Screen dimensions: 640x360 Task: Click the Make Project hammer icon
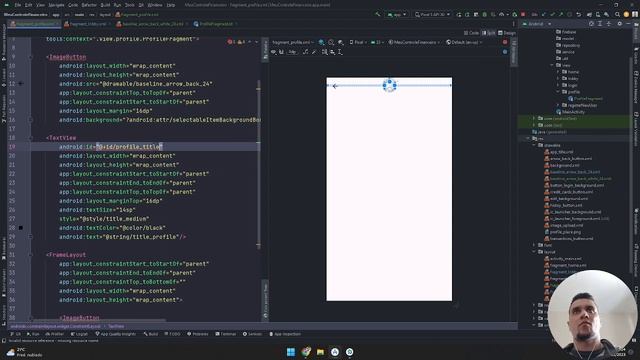pyautogui.click(x=378, y=14)
